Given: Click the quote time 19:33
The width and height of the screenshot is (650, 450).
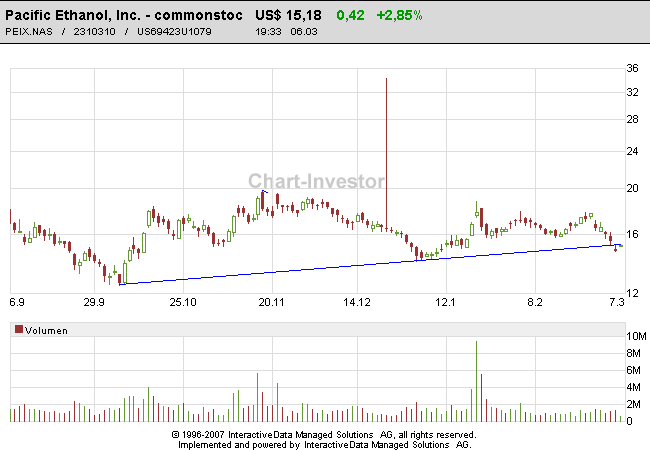Looking at the screenshot, I should 268,31.
